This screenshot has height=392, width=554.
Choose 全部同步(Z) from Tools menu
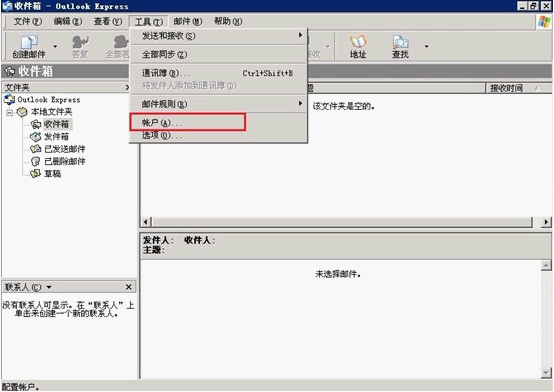coord(218,54)
